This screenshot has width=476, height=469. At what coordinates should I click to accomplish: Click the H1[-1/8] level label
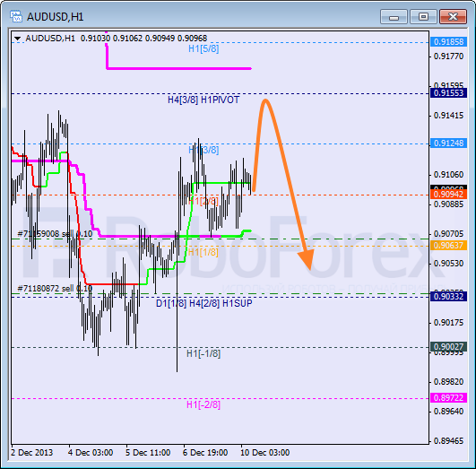point(203,353)
